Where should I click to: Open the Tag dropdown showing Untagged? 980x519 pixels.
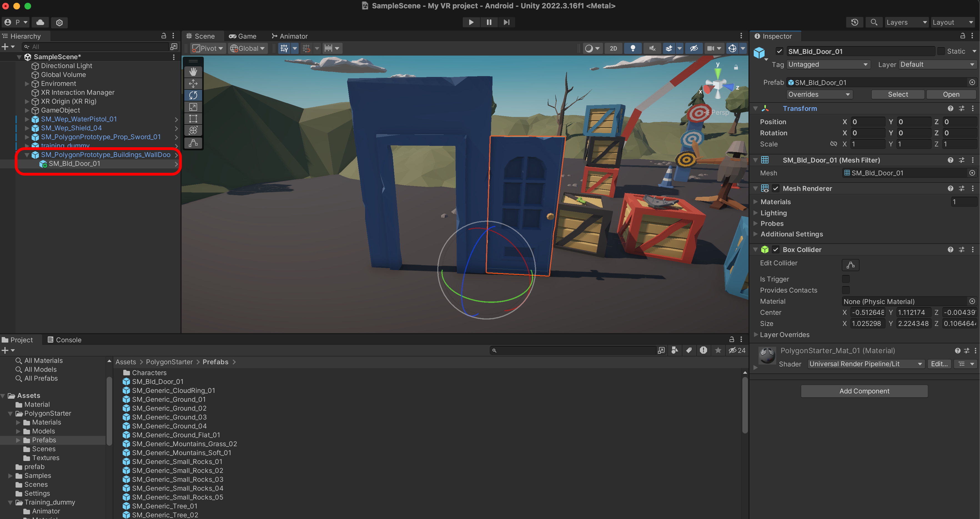828,64
